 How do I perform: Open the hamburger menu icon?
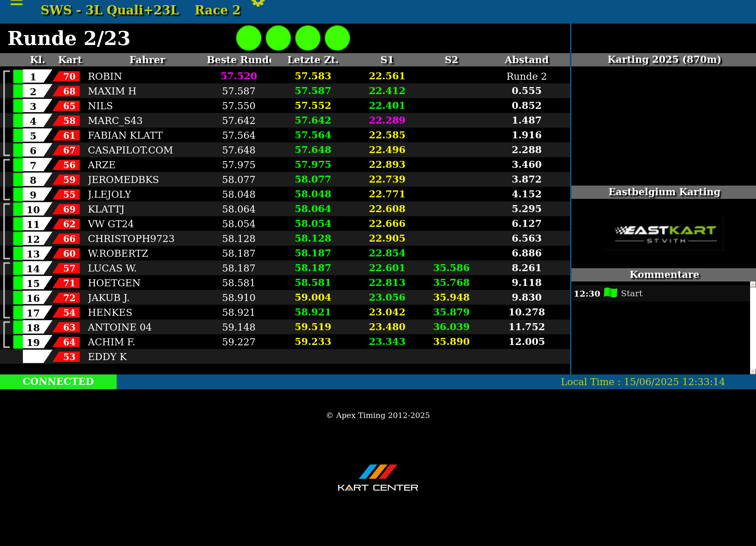16,3
